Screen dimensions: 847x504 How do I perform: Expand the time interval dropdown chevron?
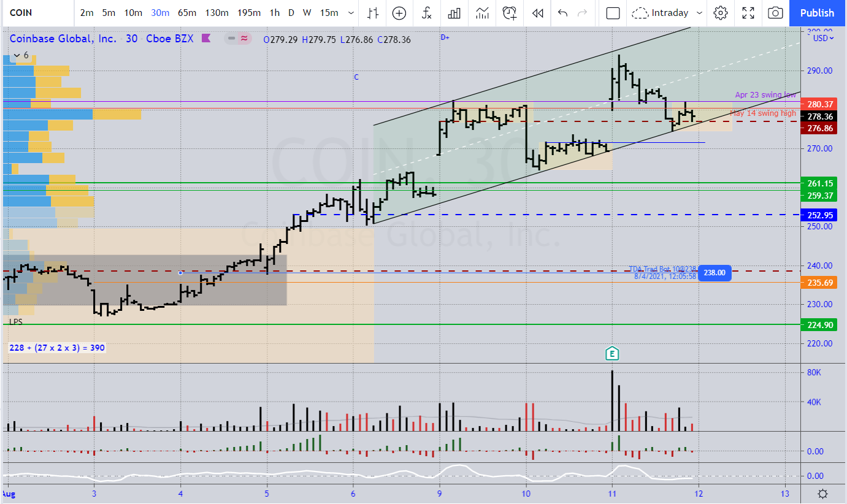click(x=351, y=13)
